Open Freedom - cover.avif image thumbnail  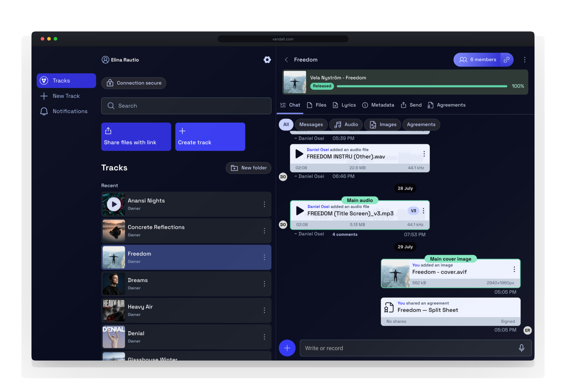pos(395,273)
